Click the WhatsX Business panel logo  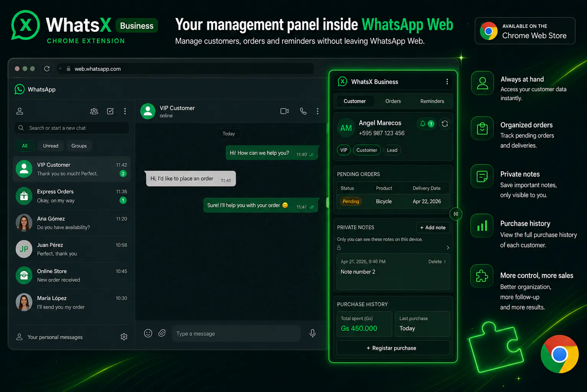(342, 81)
